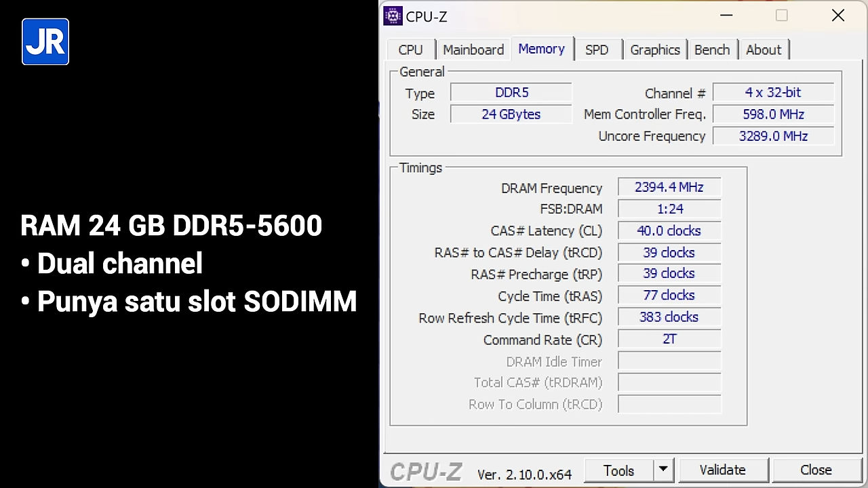The height and width of the screenshot is (488, 868).
Task: Click the "RAM 24 GB DDR5-5600" heading
Action: coord(171,226)
